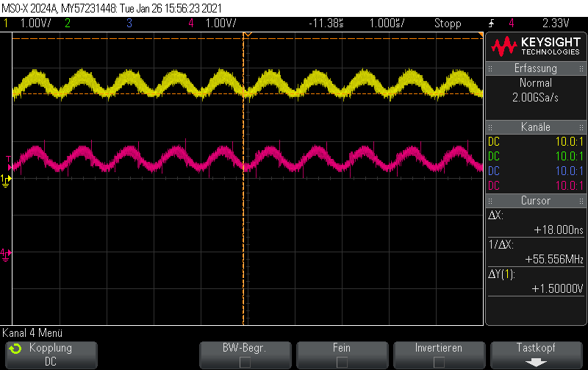Select the Invertieren softkey
This screenshot has width=588, height=370.
(x=439, y=355)
